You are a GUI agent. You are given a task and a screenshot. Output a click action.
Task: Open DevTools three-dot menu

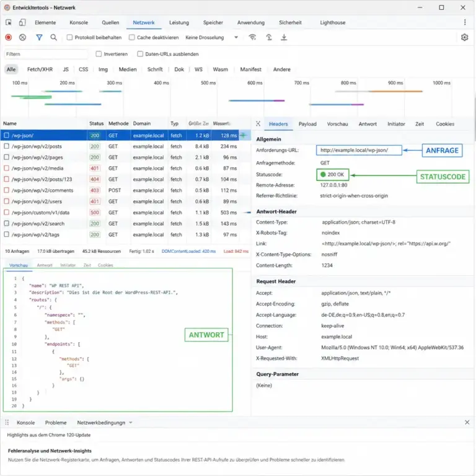pyautogui.click(x=465, y=22)
